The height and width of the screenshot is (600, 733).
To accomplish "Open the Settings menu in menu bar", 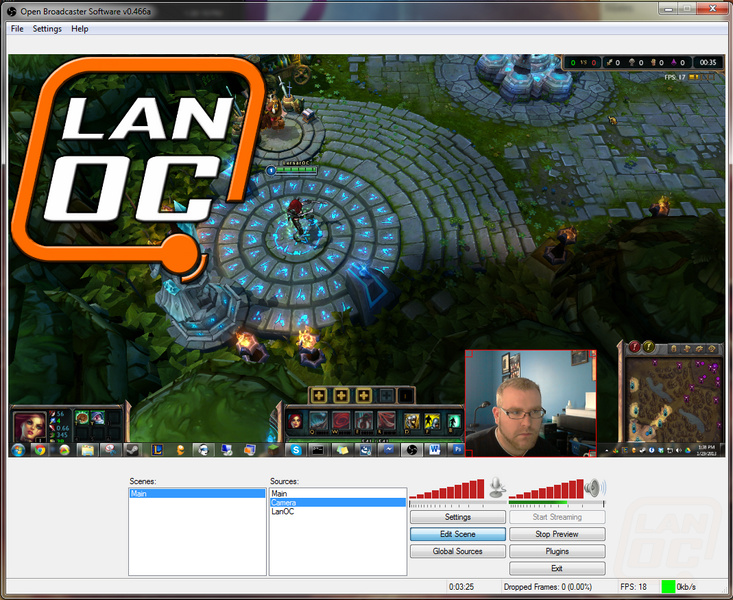I will coord(47,29).
